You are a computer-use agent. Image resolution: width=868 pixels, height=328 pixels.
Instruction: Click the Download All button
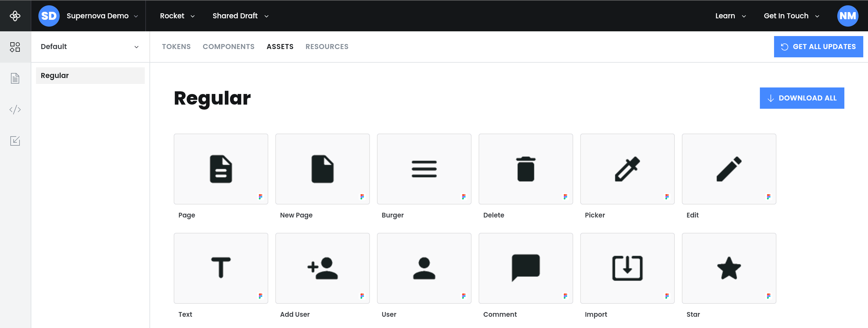pyautogui.click(x=802, y=98)
